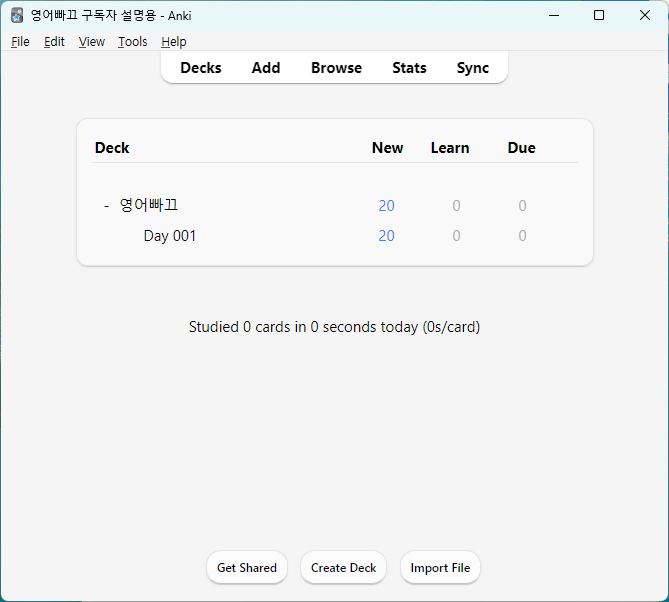669x602 pixels.
Task: Click the Due count for Day 001
Action: click(x=522, y=236)
